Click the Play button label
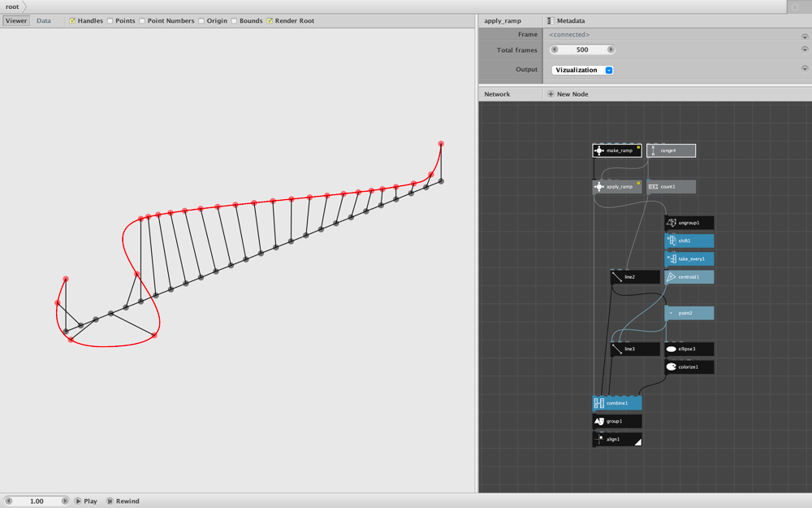This screenshot has width=812, height=508. tap(91, 501)
